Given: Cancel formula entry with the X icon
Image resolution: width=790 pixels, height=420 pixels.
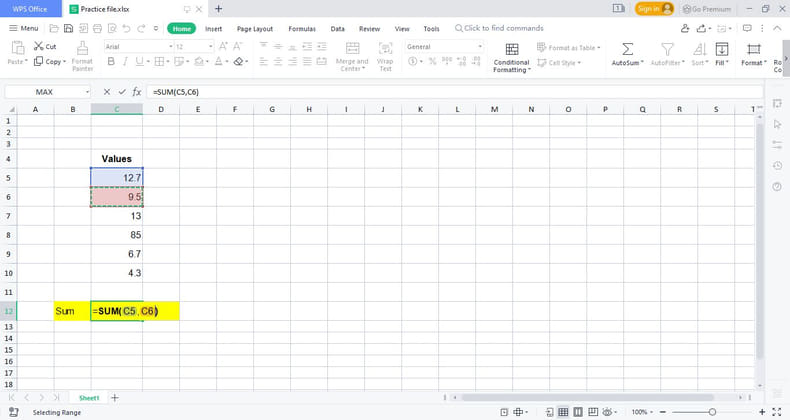Looking at the screenshot, I should pos(107,92).
